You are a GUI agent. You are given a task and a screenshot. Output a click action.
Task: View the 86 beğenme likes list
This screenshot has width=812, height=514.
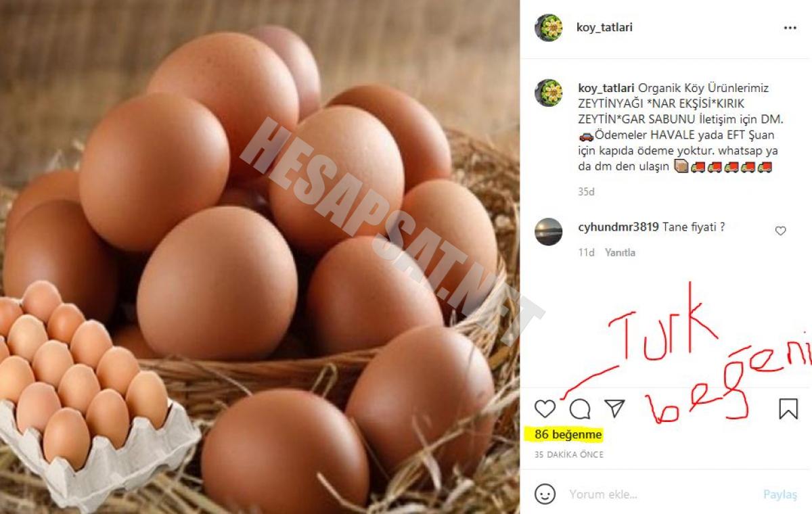[568, 434]
